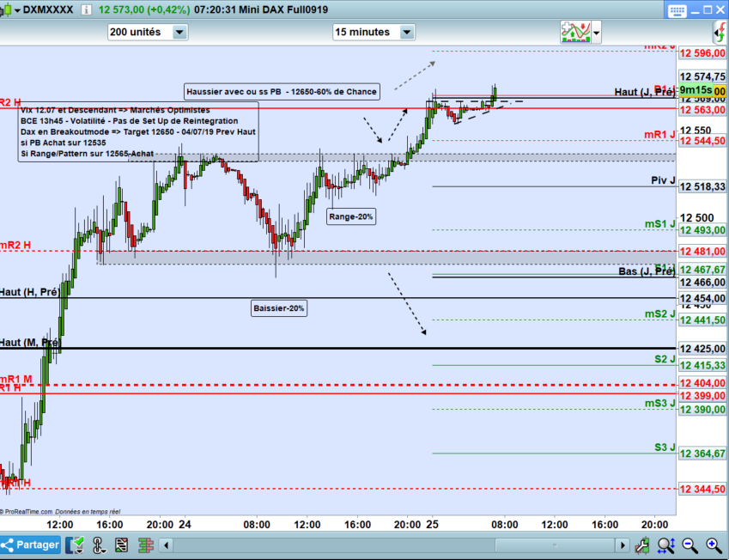Click the scrollbar left arrow

pos(166,545)
